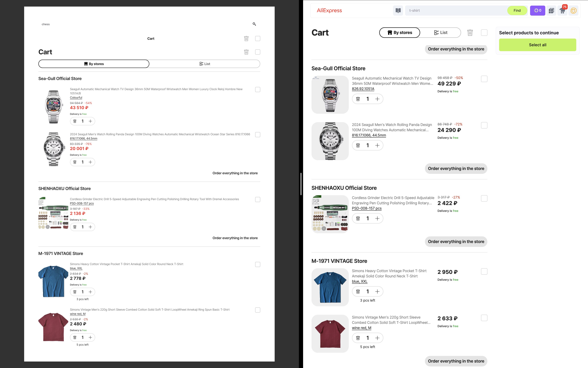The width and height of the screenshot is (588, 368).
Task: Open the orders box icon in header
Action: point(551,11)
